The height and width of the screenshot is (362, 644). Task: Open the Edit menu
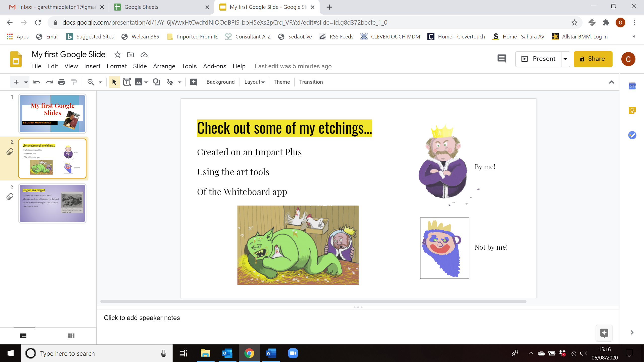53,66
